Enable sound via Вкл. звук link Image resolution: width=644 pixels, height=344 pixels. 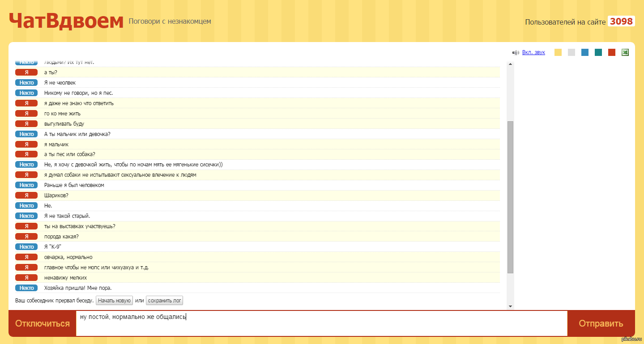[x=533, y=52]
